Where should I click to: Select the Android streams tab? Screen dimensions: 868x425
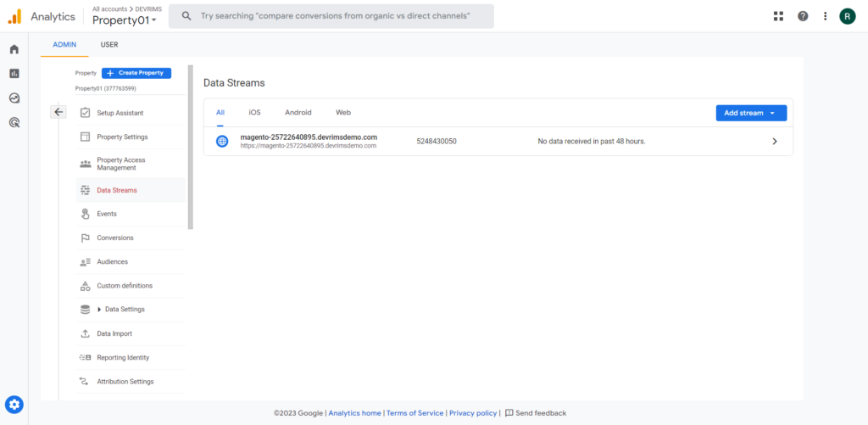click(x=298, y=113)
